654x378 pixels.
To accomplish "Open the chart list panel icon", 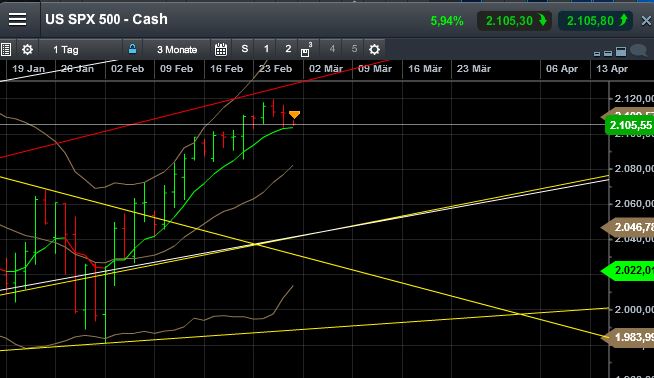I will [6, 50].
